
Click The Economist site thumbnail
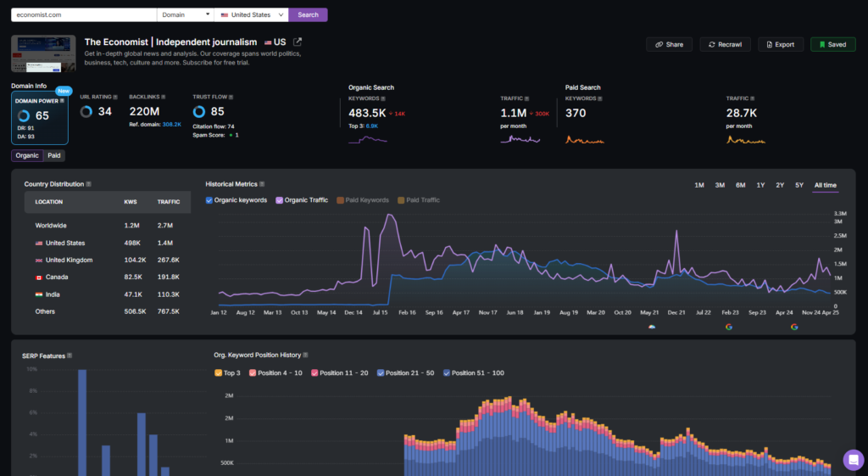44,53
